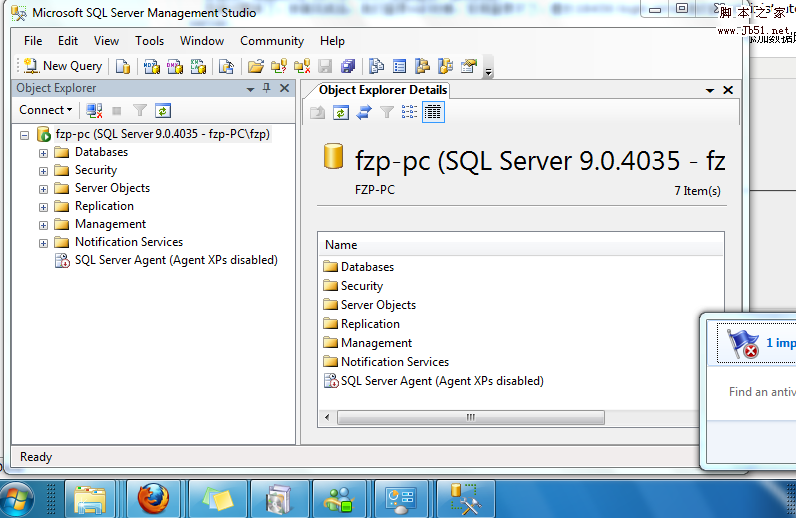Open the Tools menu
796x518 pixels.
click(x=149, y=41)
